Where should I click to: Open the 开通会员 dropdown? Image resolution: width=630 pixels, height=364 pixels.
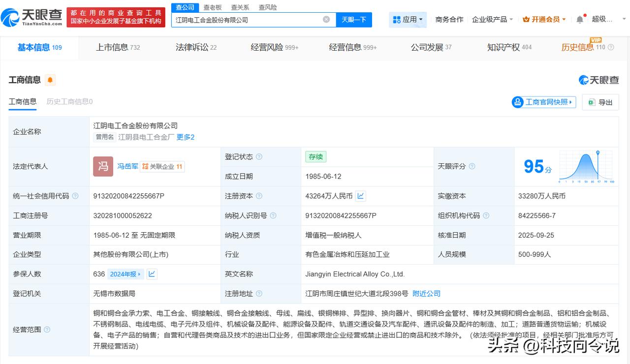click(x=544, y=20)
